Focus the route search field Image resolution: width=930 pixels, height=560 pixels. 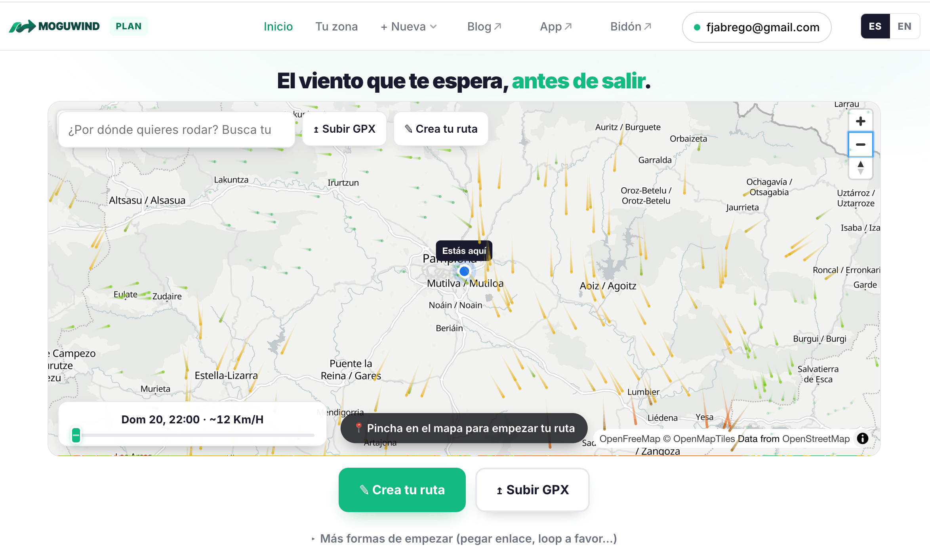(176, 130)
